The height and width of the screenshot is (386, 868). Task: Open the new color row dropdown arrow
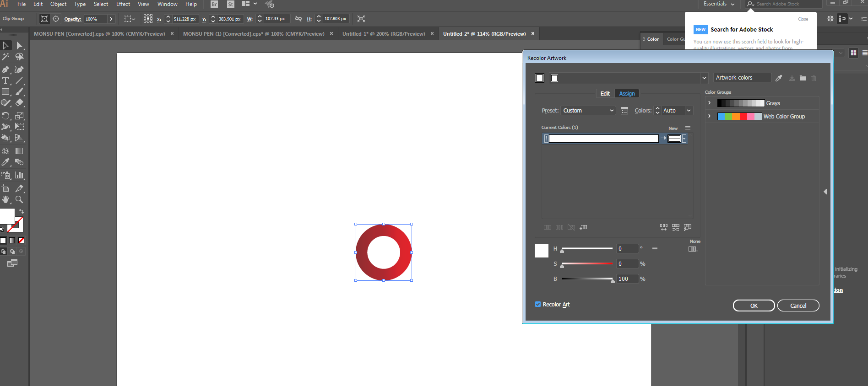(x=684, y=139)
